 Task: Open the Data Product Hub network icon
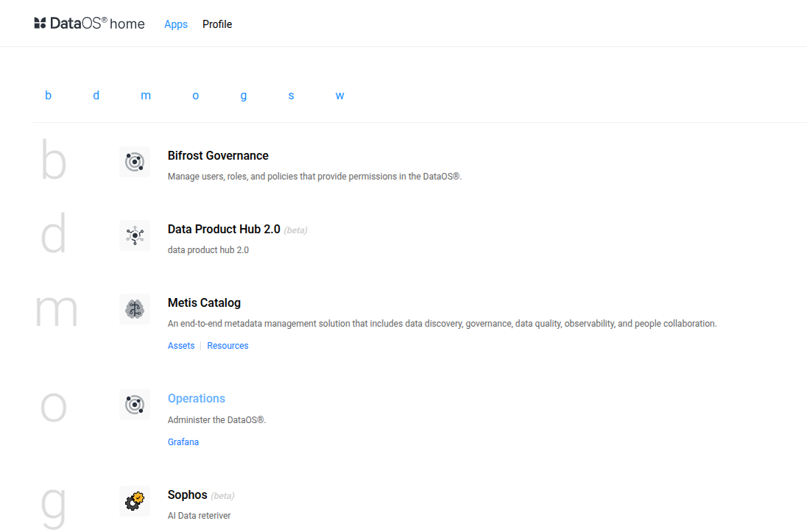point(135,235)
